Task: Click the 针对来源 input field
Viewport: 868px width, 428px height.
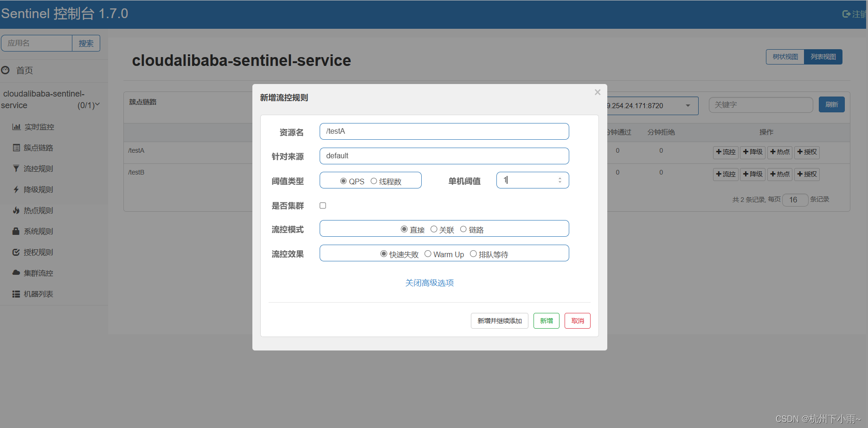Action: click(x=444, y=156)
